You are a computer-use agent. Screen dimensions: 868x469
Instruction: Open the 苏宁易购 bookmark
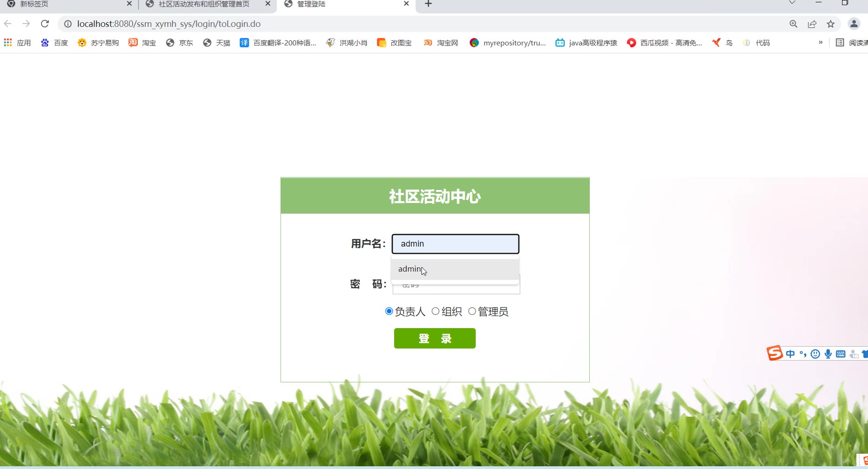pyautogui.click(x=98, y=43)
